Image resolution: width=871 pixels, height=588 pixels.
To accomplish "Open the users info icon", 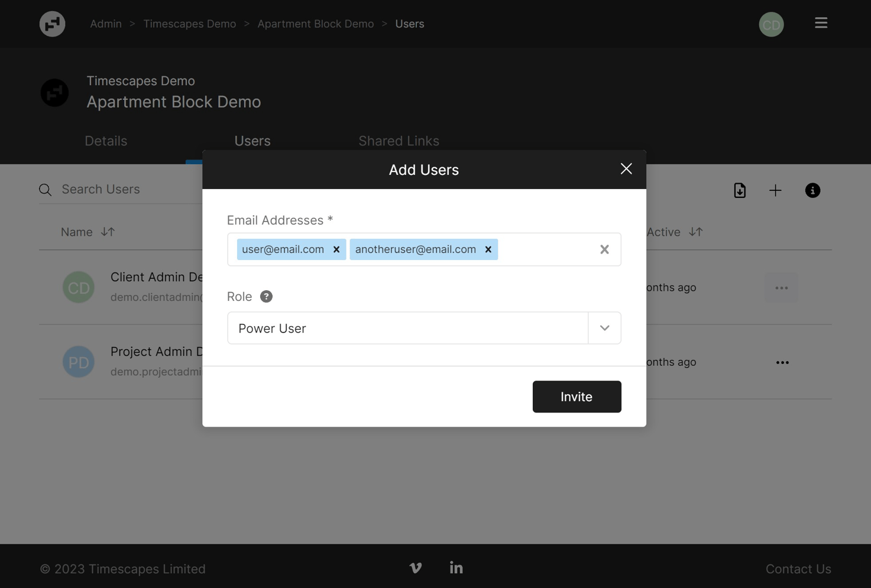I will click(x=812, y=190).
